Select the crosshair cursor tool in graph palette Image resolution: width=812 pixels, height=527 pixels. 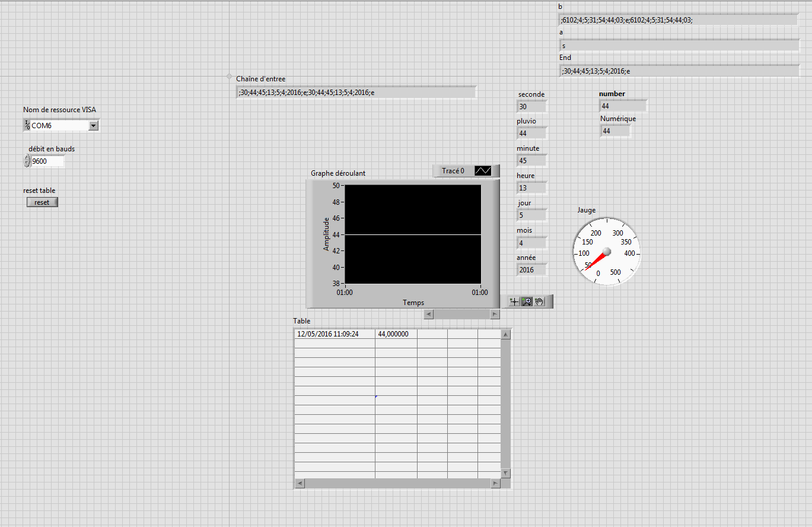[514, 301]
